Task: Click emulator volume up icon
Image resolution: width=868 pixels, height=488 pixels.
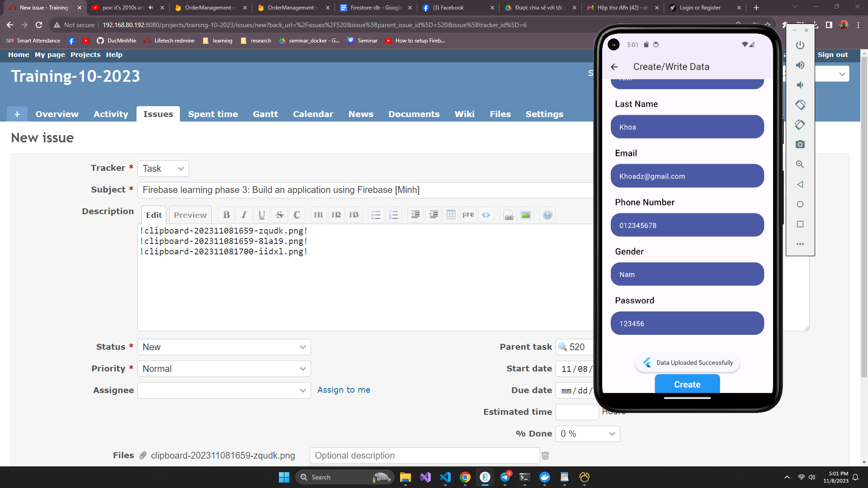Action: [800, 65]
